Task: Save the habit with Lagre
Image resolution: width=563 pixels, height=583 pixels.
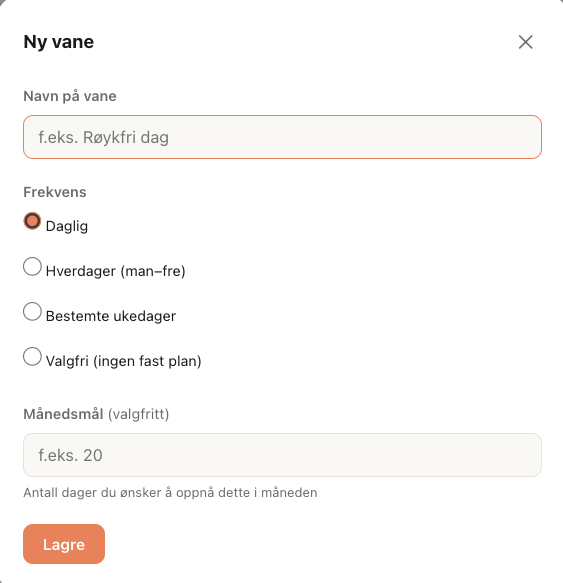Action: tap(64, 544)
